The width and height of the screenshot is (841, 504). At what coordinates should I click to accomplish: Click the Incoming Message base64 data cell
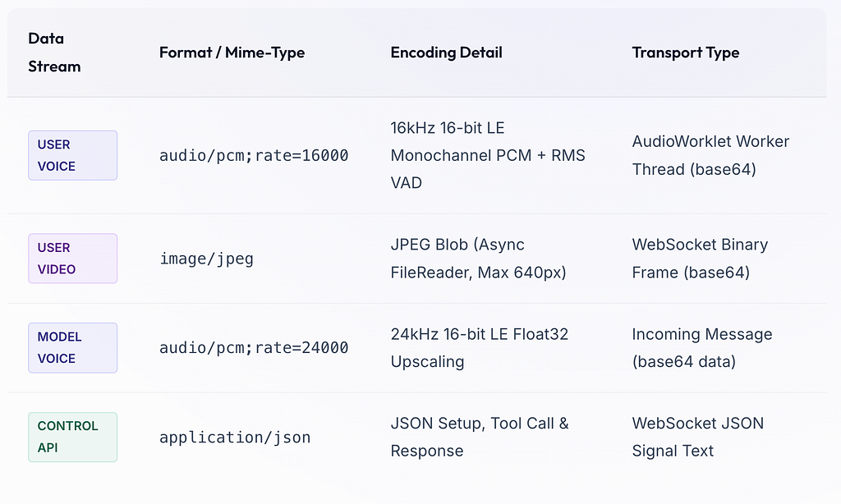click(x=701, y=348)
